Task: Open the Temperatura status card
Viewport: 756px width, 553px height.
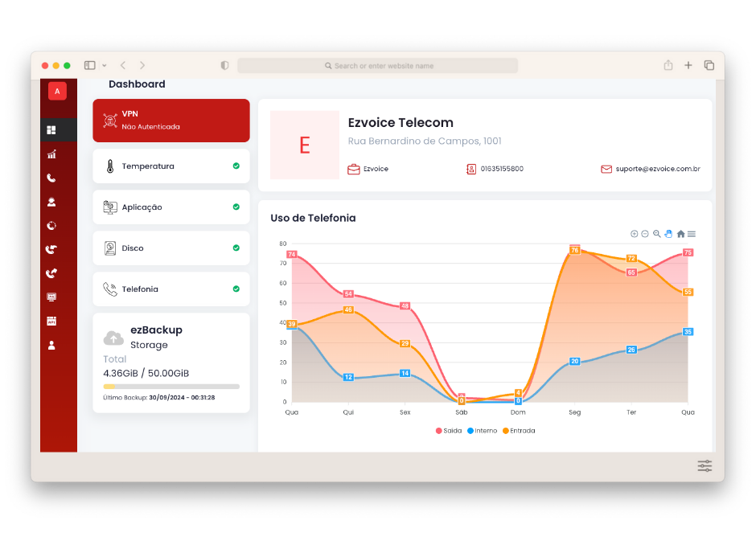Action: [171, 166]
